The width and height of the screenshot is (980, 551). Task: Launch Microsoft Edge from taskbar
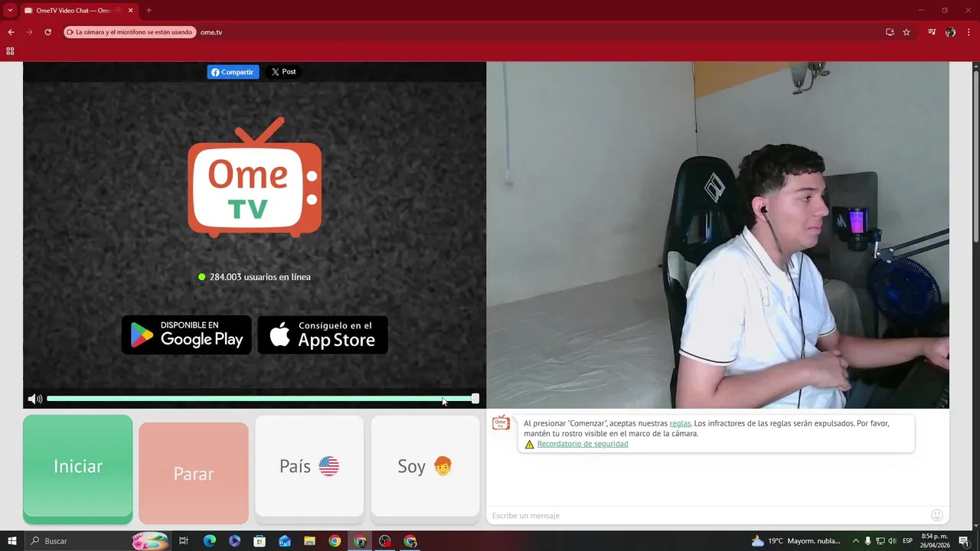coord(210,541)
